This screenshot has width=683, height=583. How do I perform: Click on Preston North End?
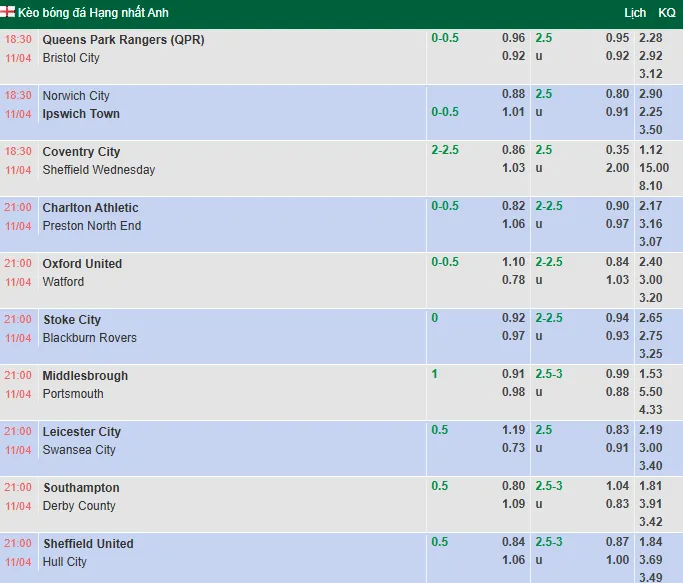[92, 226]
